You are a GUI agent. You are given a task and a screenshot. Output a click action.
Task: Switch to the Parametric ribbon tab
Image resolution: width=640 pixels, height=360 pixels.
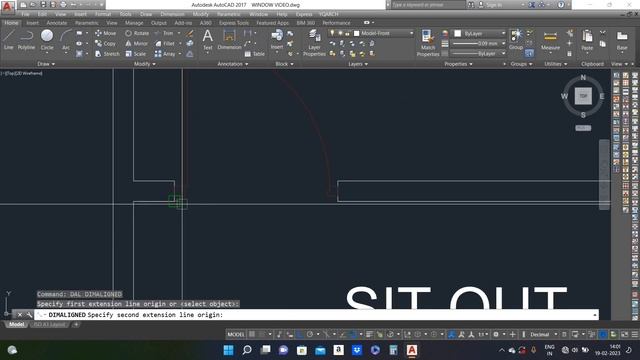[x=87, y=23]
